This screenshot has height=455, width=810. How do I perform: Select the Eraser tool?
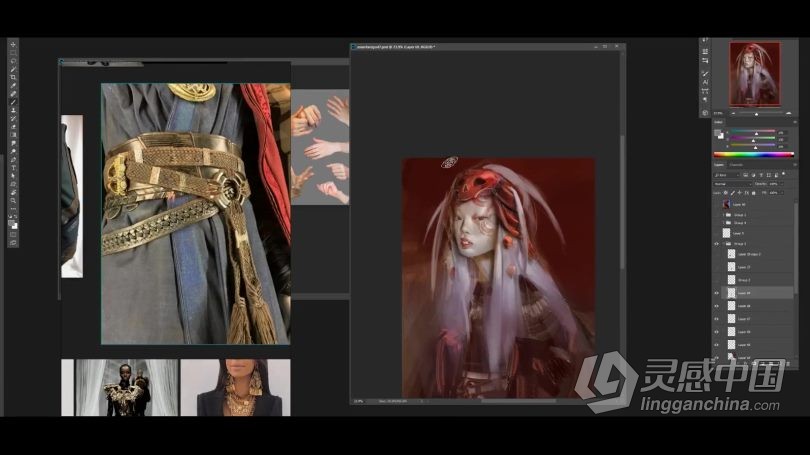13,127
